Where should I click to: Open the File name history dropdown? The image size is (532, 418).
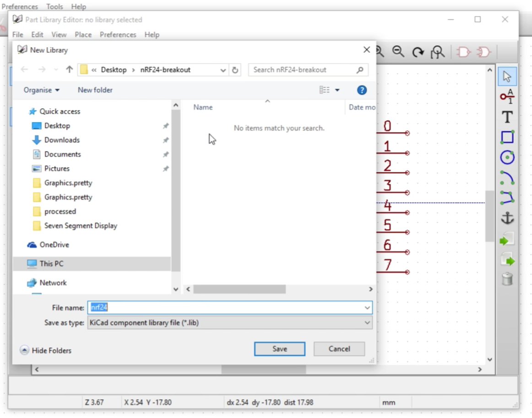click(367, 307)
